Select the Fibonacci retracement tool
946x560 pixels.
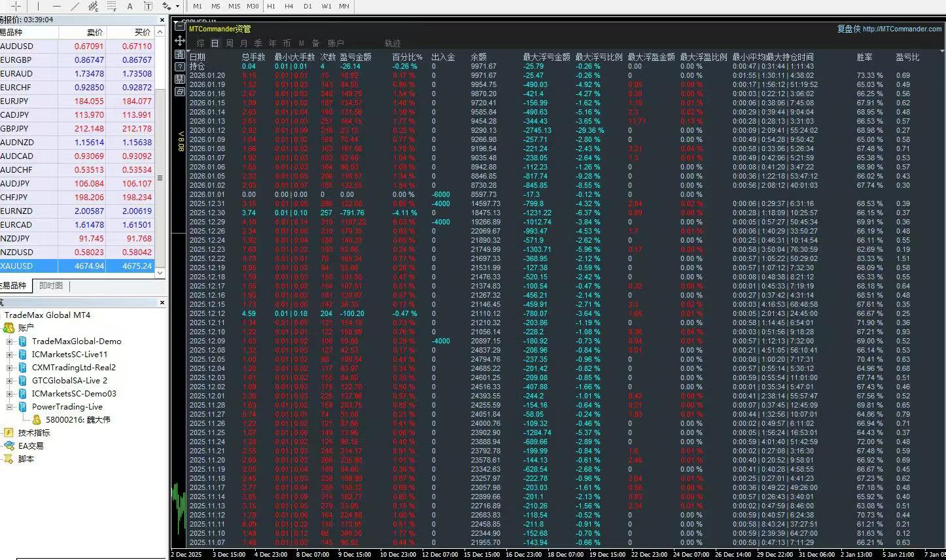[x=111, y=6]
